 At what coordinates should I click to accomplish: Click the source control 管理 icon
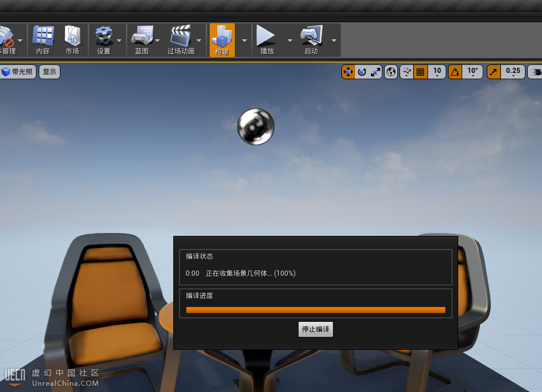7,40
